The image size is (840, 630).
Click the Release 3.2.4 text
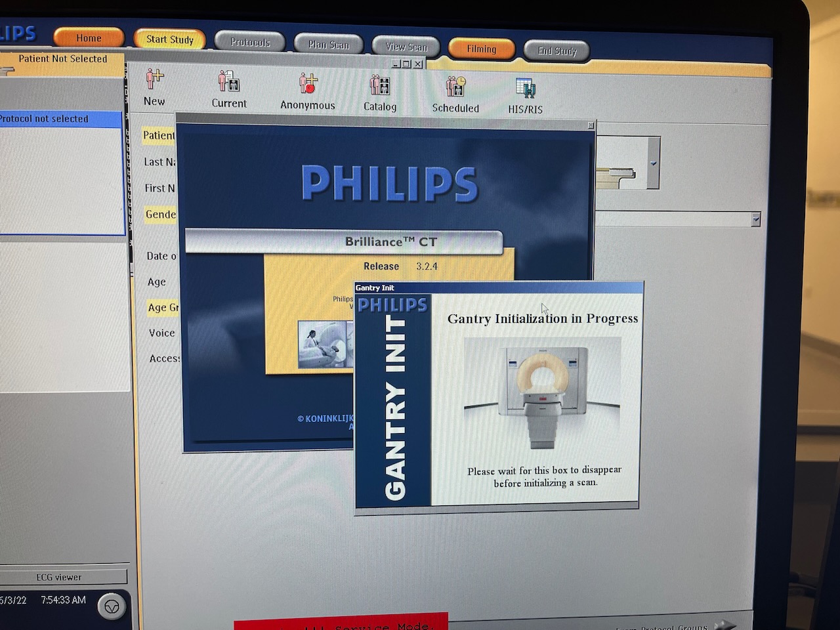tap(400, 266)
